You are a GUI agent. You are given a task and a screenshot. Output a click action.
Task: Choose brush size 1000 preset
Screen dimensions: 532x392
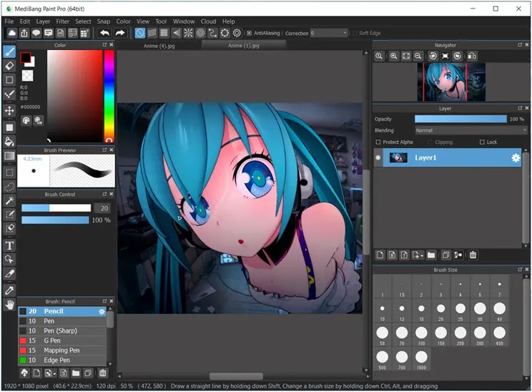tap(421, 359)
